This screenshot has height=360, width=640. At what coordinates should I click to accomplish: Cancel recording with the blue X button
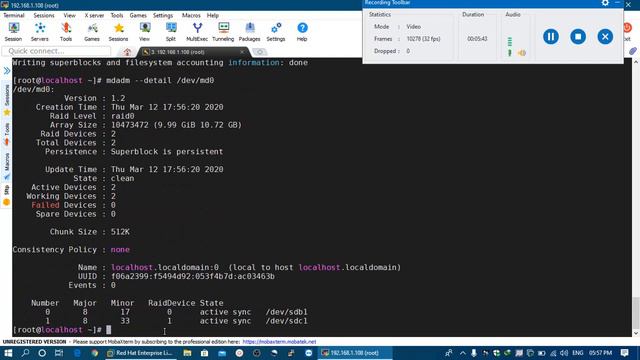[605, 37]
